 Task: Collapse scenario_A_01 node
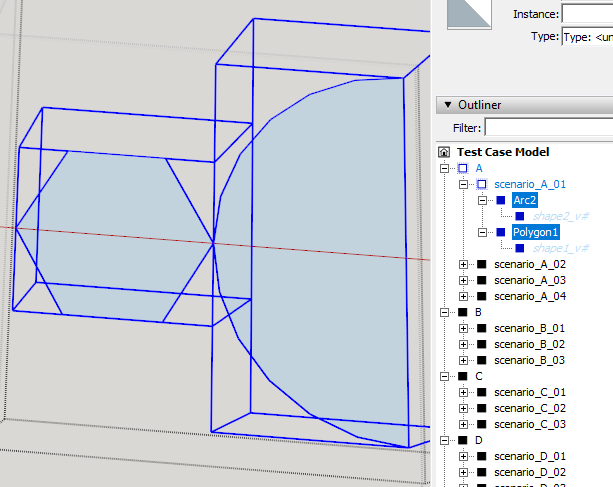(x=464, y=184)
